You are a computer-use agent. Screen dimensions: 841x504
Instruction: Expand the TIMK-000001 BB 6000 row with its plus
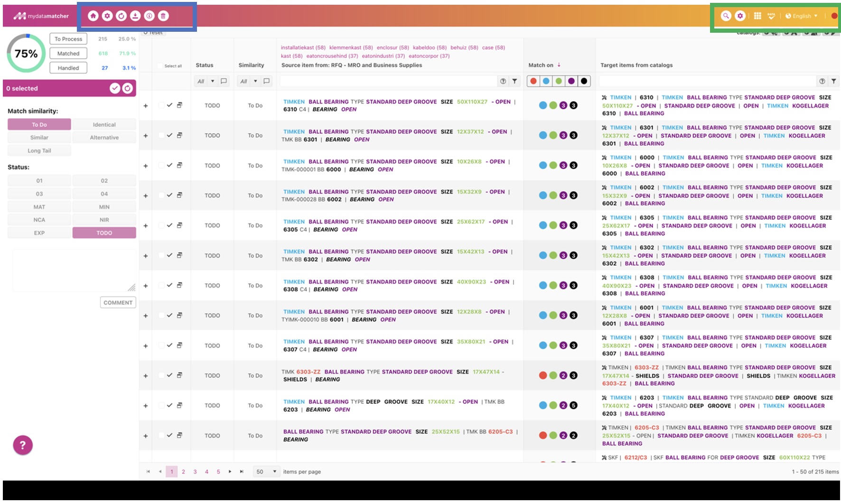click(146, 166)
